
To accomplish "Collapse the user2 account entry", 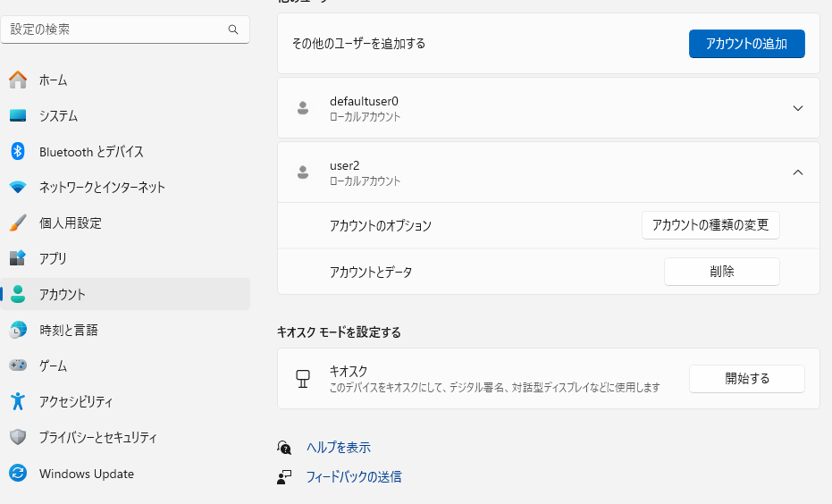I will (x=798, y=172).
